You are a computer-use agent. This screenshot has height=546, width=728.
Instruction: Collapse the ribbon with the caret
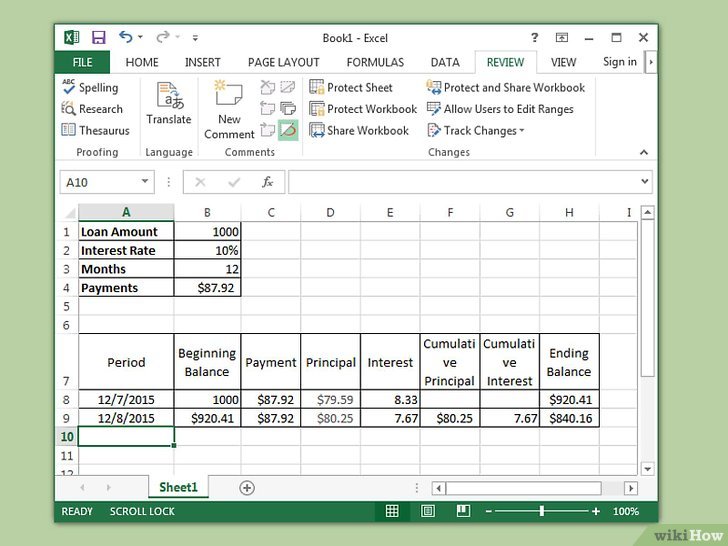point(644,152)
